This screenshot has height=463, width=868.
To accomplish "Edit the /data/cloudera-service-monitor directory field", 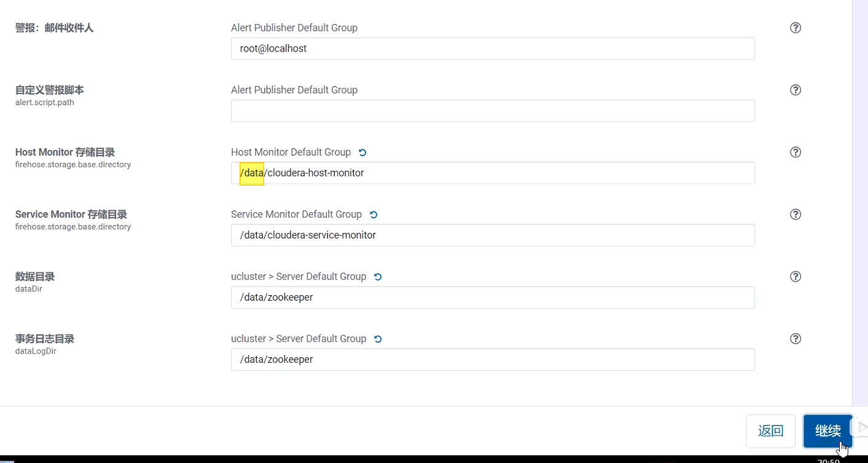I will click(x=493, y=235).
